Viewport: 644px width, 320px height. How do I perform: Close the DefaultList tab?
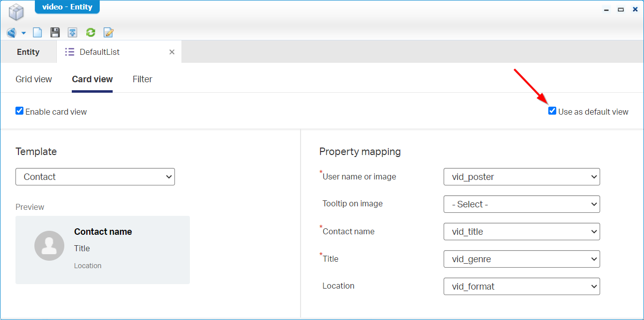[172, 52]
